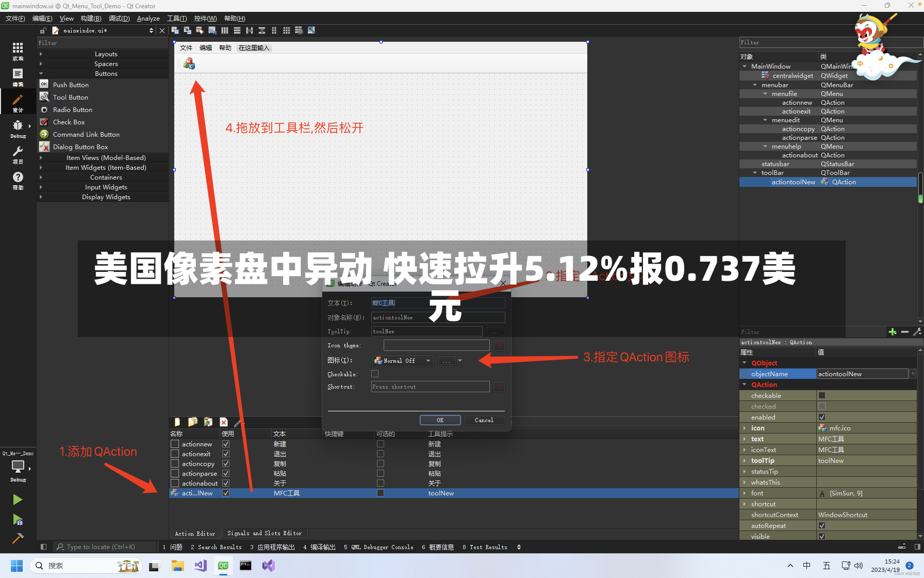The image size is (924, 578).
Task: Toggle the enabled property checkbox
Action: [822, 417]
